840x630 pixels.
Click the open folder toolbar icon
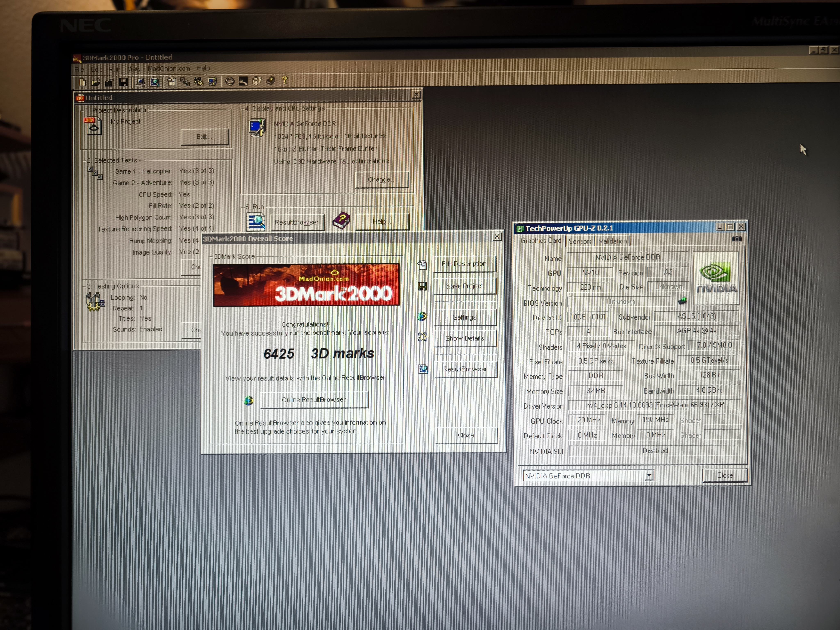(96, 82)
